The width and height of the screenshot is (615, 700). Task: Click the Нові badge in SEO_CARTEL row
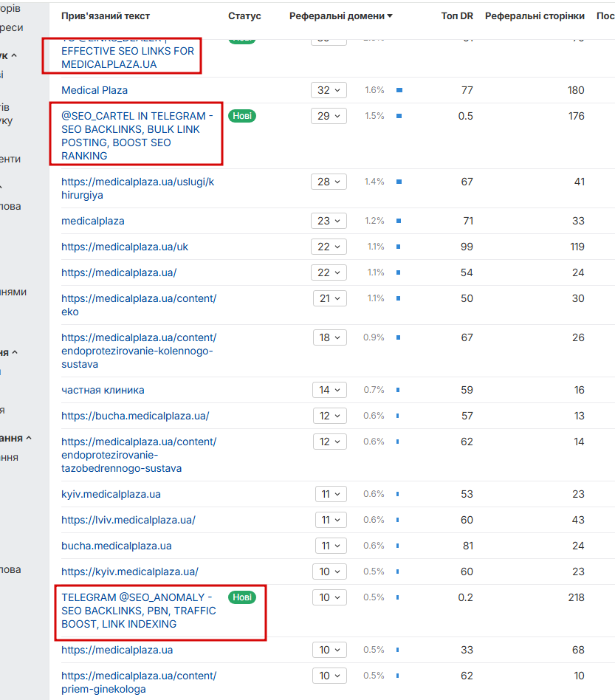click(242, 116)
